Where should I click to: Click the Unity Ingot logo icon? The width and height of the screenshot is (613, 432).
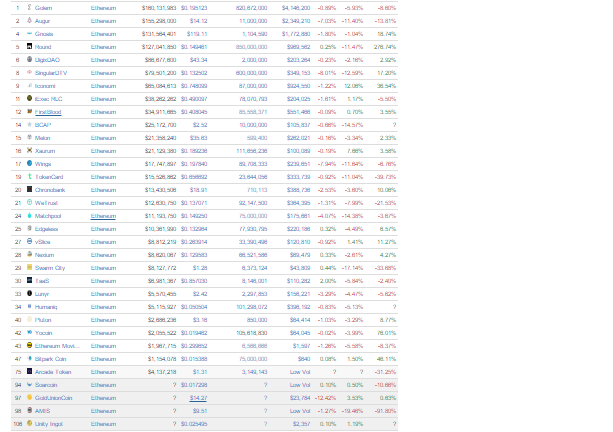pyautogui.click(x=29, y=423)
